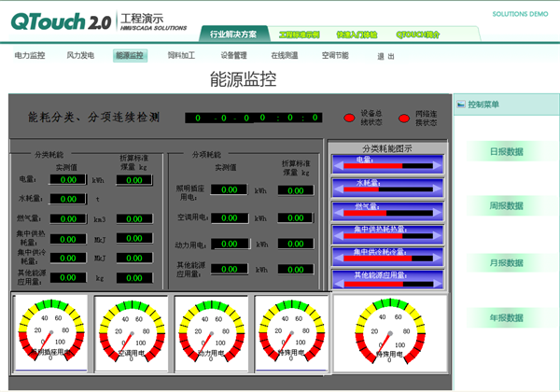Click the 设备总线状态 red indicator light

click(x=349, y=118)
